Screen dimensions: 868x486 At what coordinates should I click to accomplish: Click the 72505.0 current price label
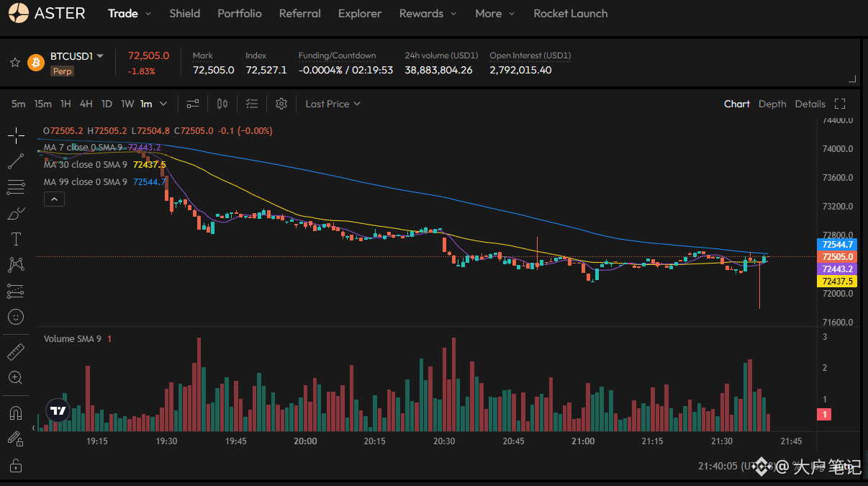(x=837, y=257)
